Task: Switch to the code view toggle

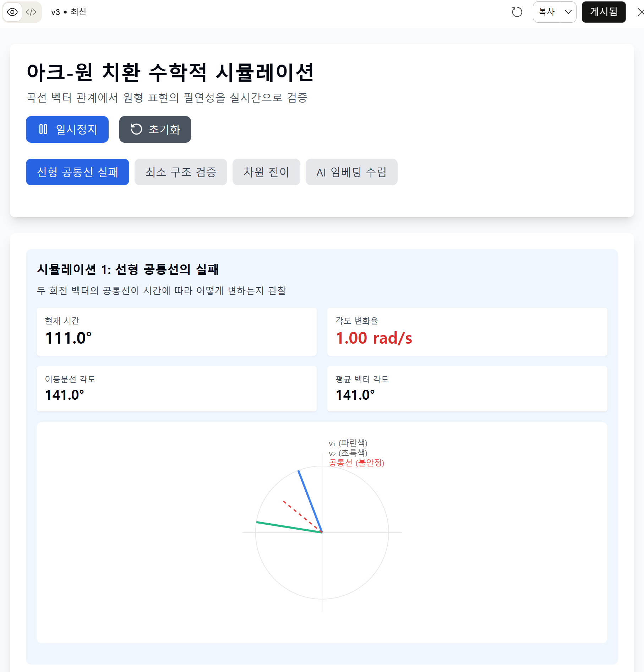Action: [x=31, y=12]
